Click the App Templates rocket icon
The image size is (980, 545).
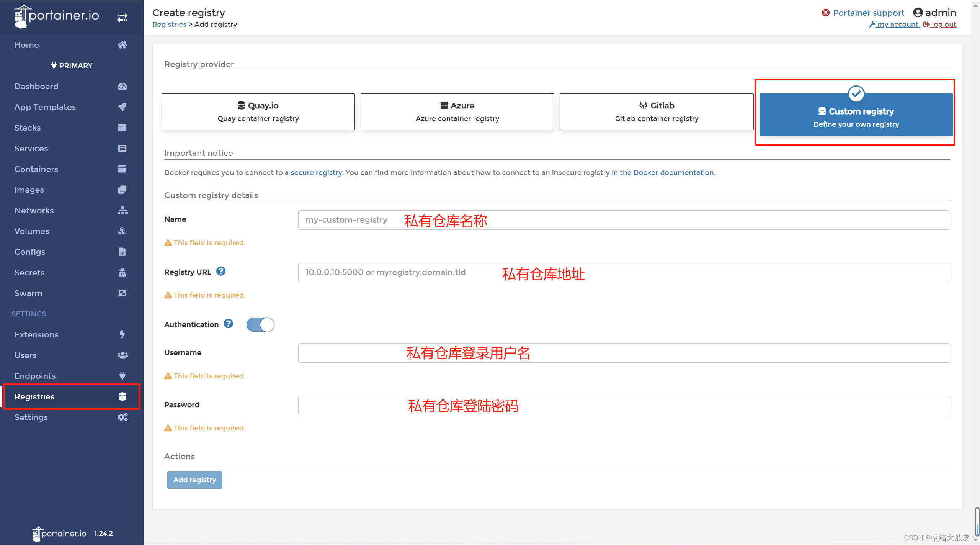(x=122, y=107)
